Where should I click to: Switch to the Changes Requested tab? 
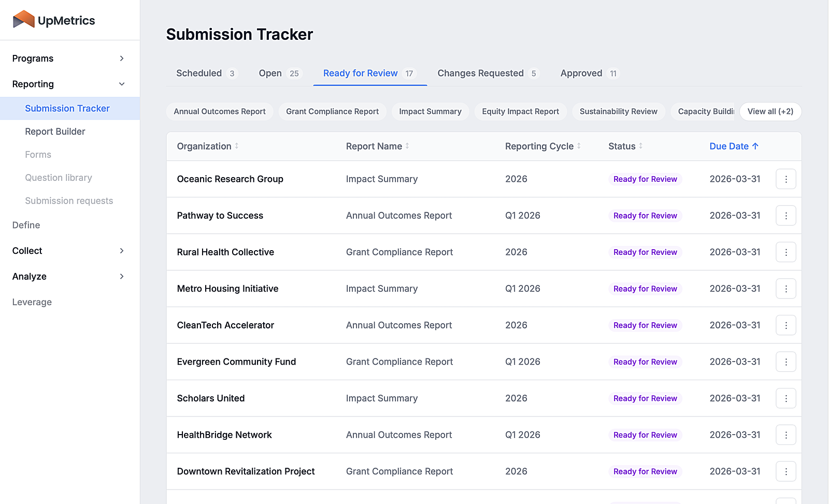[x=481, y=73]
